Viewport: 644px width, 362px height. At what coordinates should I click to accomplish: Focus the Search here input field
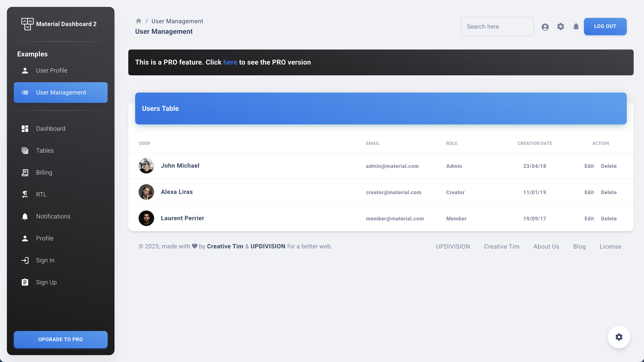click(497, 26)
